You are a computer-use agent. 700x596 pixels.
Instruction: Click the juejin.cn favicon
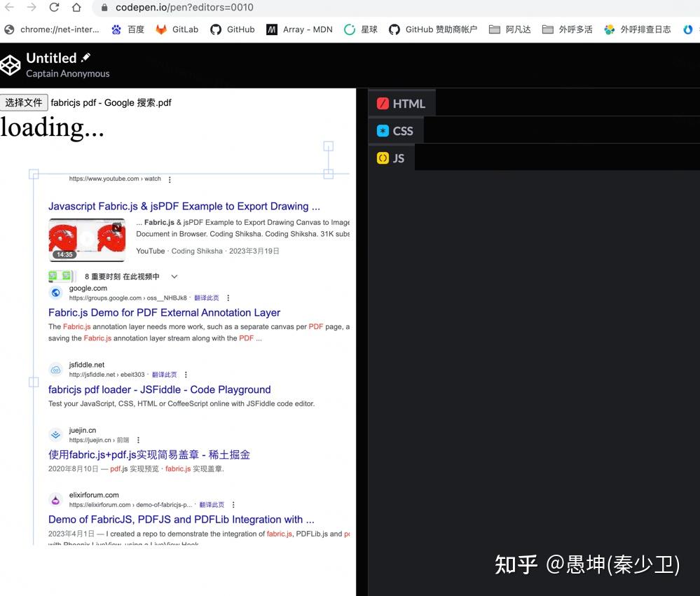tap(55, 434)
